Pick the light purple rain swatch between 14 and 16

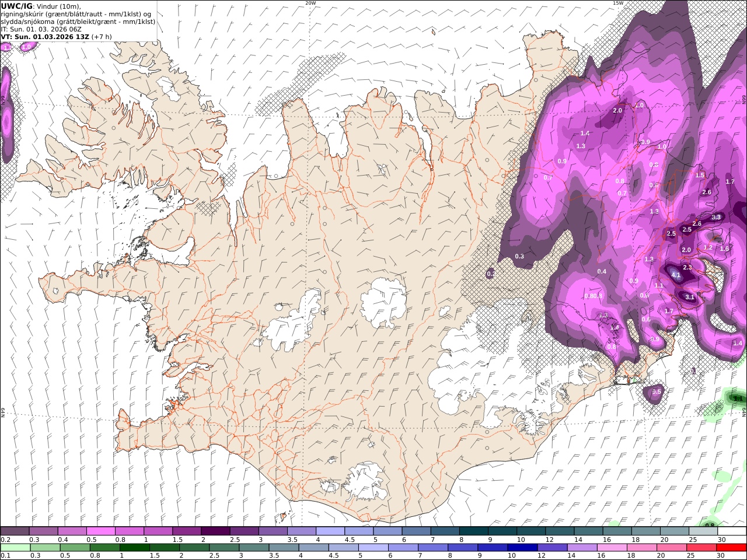[582, 548]
